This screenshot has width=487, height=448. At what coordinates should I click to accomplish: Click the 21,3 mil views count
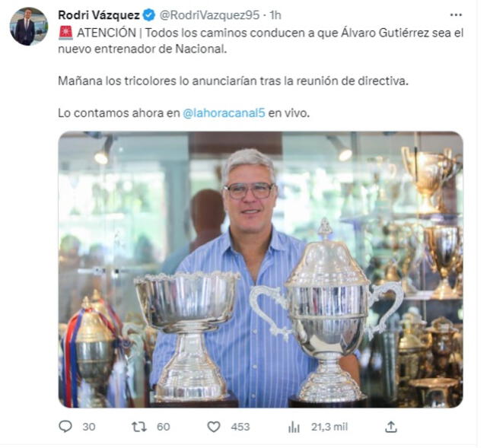329,427
